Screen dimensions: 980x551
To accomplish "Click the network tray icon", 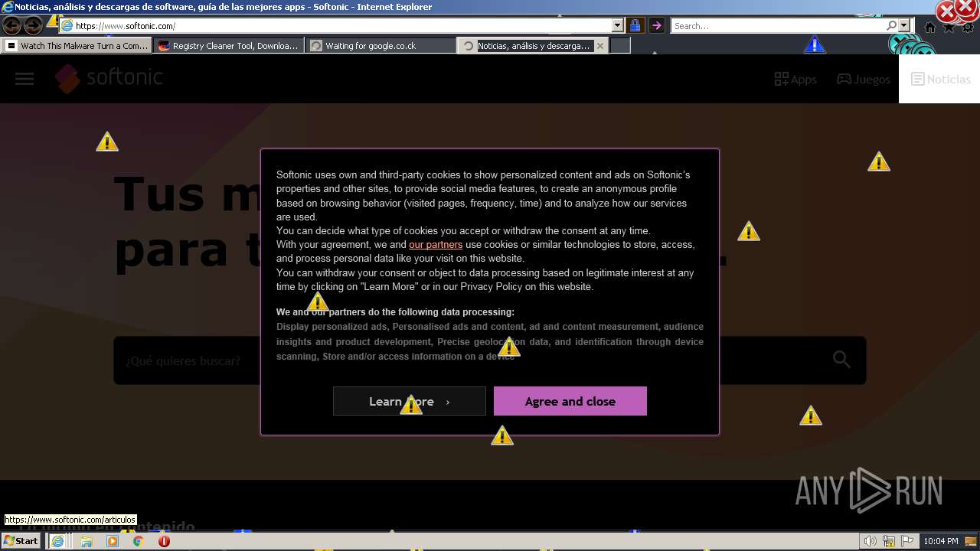I will tap(889, 541).
